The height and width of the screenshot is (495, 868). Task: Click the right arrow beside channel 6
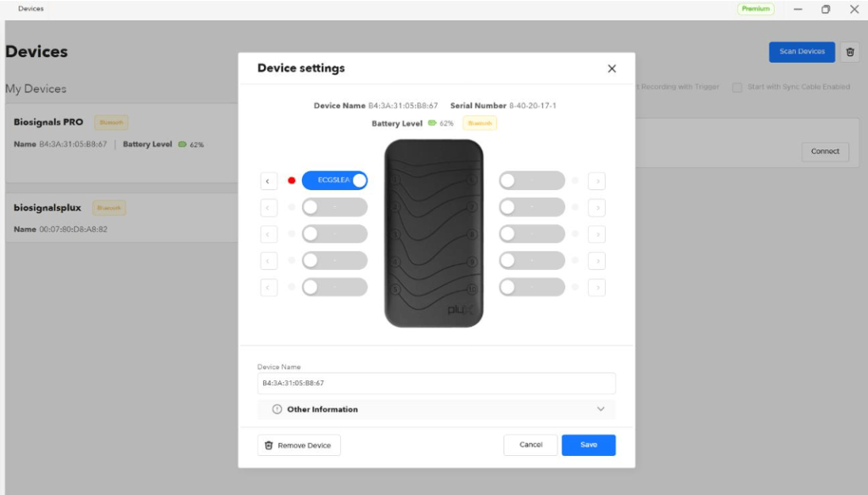pos(596,181)
